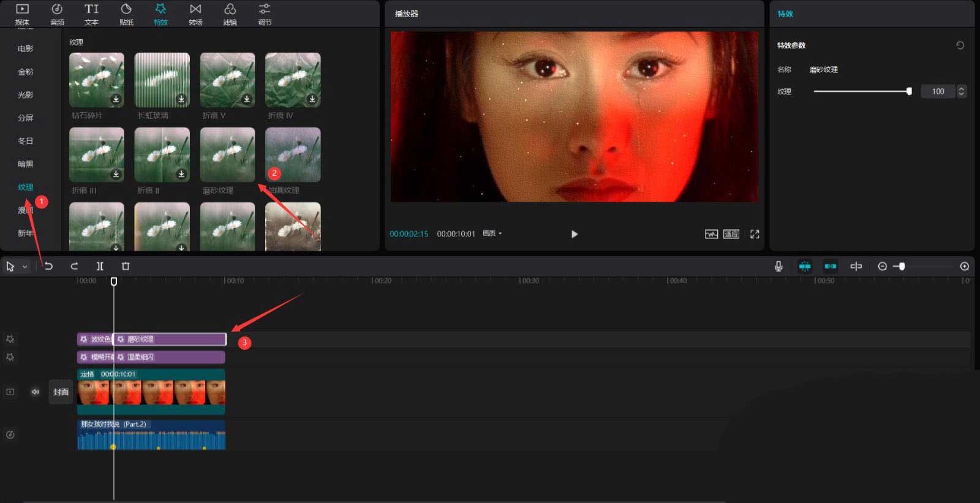Click the undo arrow in timeline toolbar
The width and height of the screenshot is (980, 503).
pyautogui.click(x=48, y=266)
